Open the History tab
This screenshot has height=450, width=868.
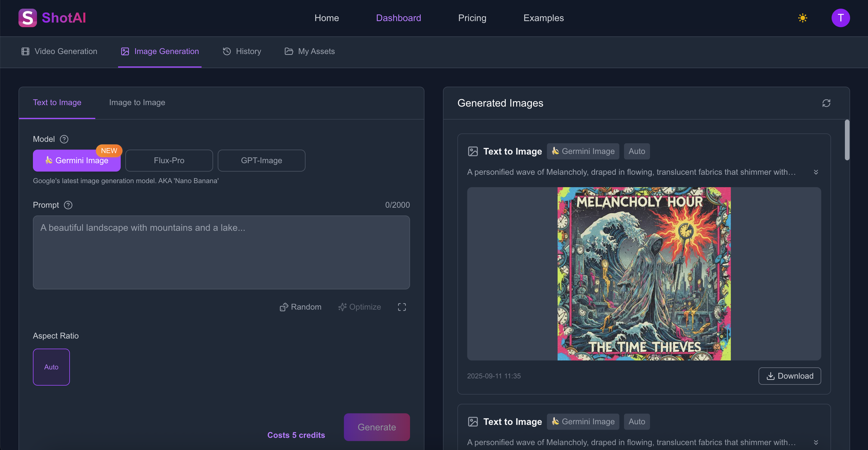(x=242, y=51)
